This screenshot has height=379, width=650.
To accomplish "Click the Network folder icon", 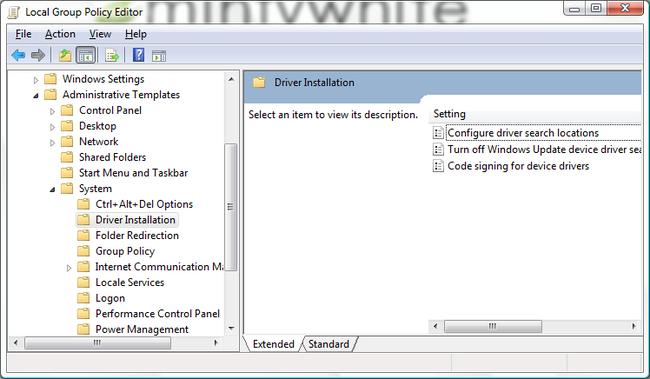I will [x=67, y=142].
